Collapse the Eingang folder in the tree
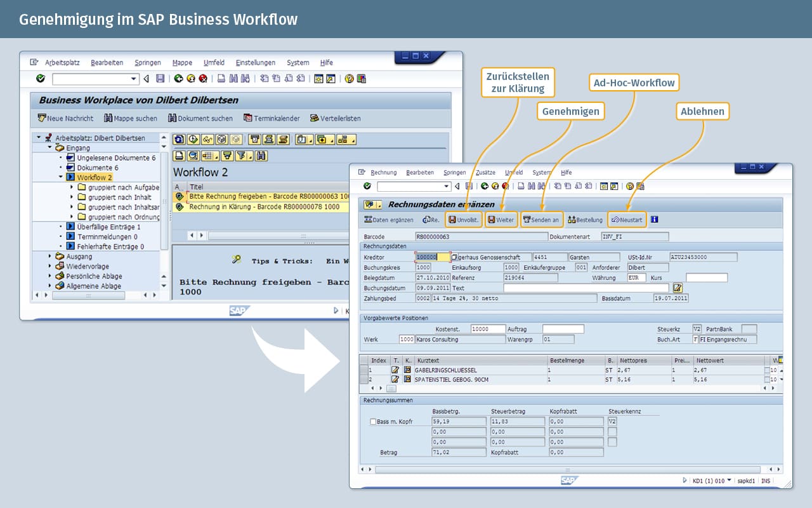Viewport: 812px width, 508px height. (x=49, y=147)
